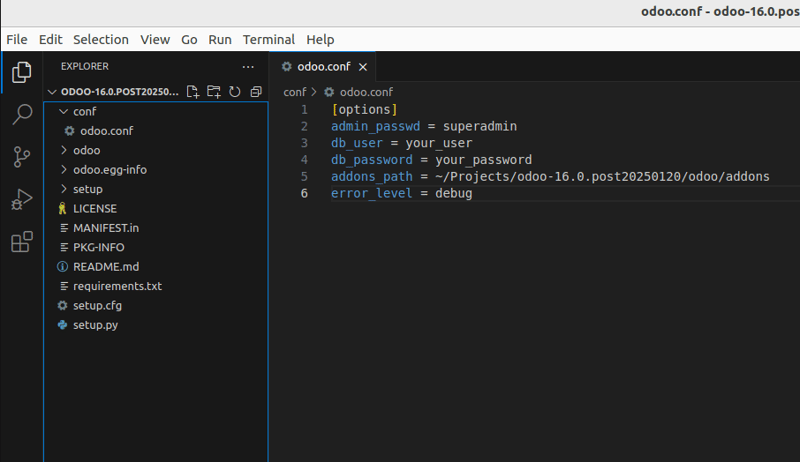Expand the setup folder chevron
800x462 pixels.
pos(63,189)
